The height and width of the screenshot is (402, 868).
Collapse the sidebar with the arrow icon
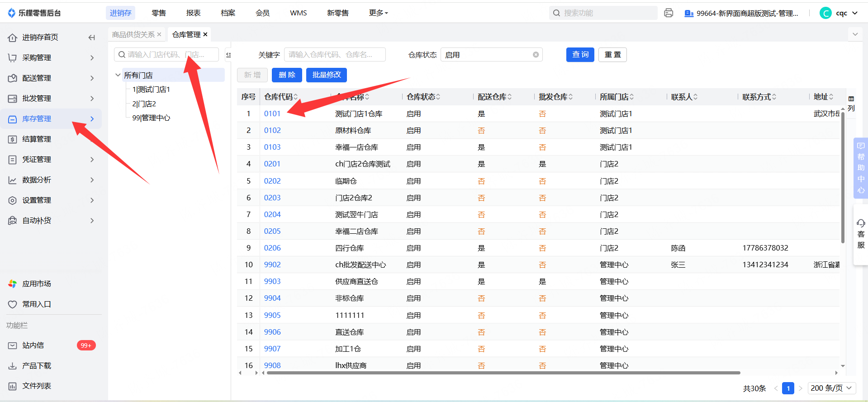92,38
